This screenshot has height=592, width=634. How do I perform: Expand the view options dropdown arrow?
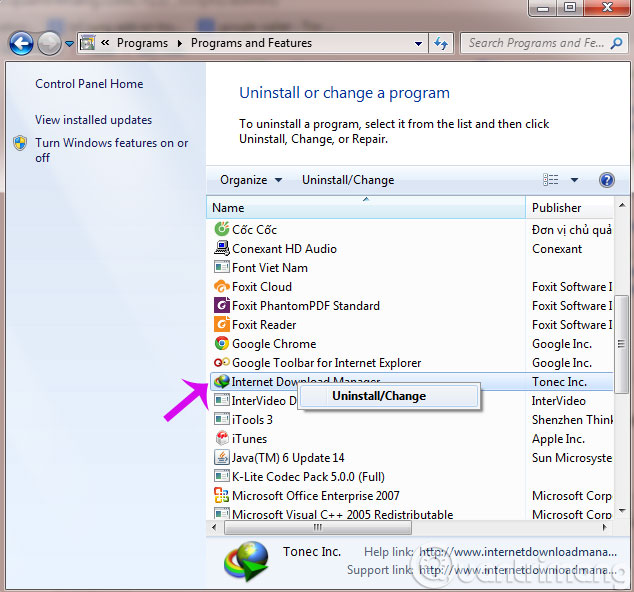tap(574, 180)
